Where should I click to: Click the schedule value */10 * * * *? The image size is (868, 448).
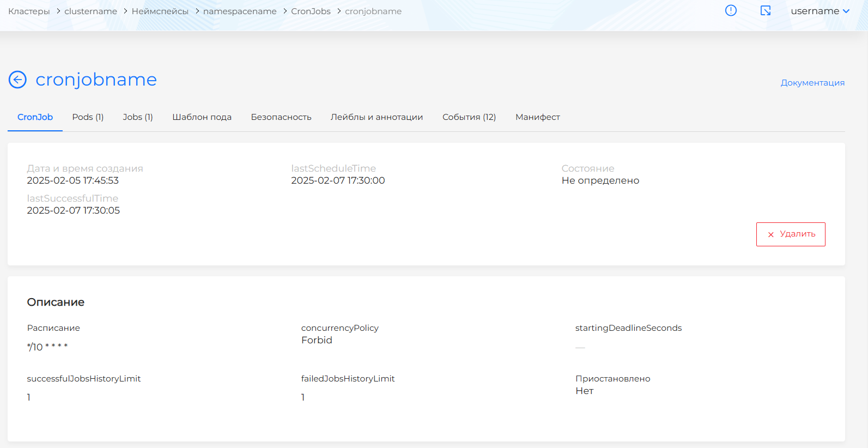47,347
